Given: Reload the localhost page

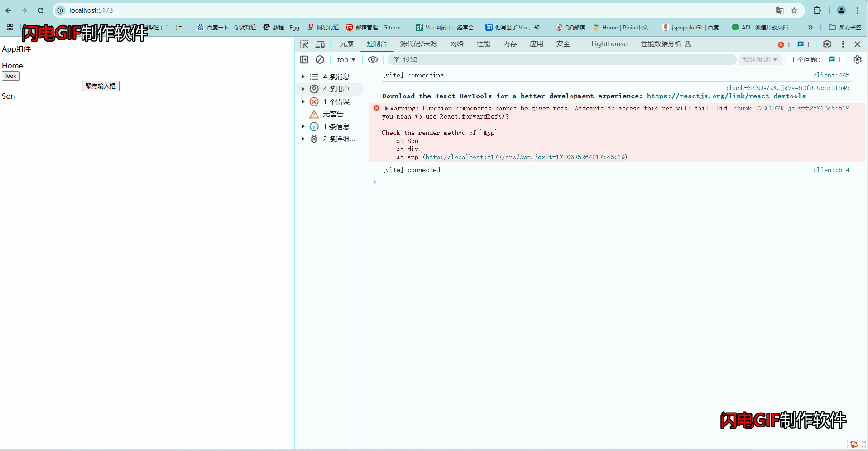Looking at the screenshot, I should (x=41, y=10).
